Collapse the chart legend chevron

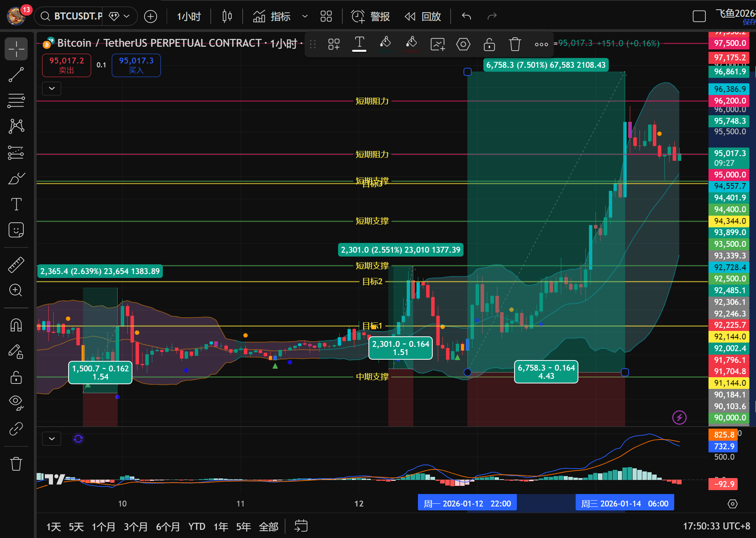pyautogui.click(x=52, y=88)
